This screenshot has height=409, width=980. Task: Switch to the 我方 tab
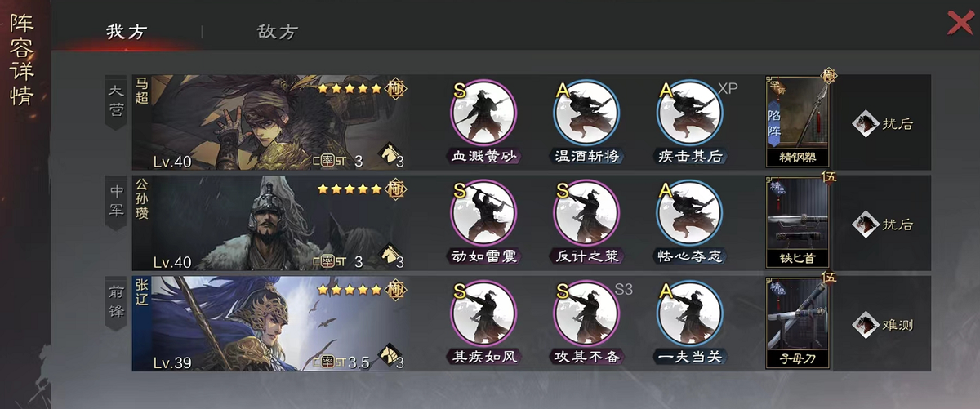tap(127, 32)
